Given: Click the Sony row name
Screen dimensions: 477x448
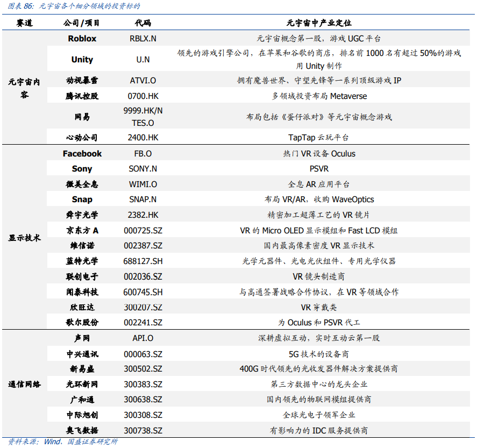Looking at the screenshot, I should (x=82, y=169).
